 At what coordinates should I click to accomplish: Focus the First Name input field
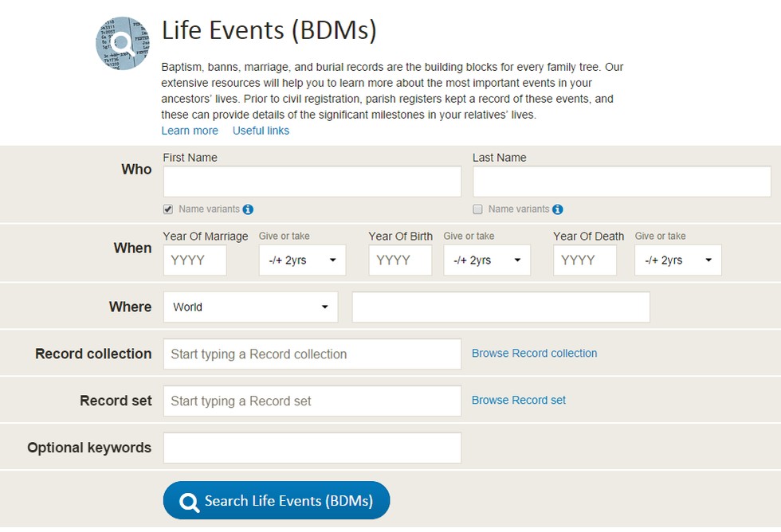tap(312, 182)
